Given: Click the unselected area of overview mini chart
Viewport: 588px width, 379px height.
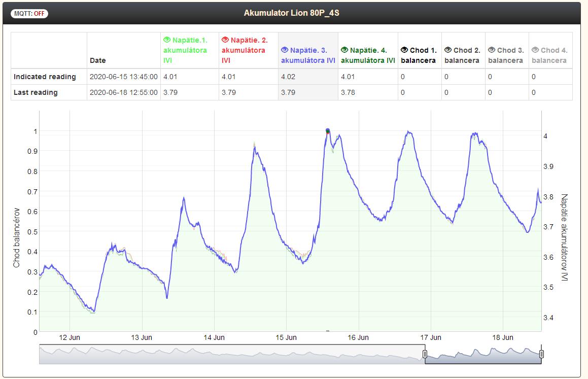Looking at the screenshot, I should tap(228, 354).
